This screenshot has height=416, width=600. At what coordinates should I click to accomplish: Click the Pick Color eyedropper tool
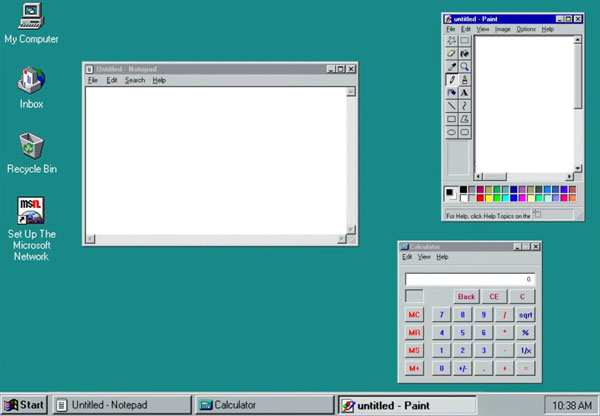[x=452, y=67]
